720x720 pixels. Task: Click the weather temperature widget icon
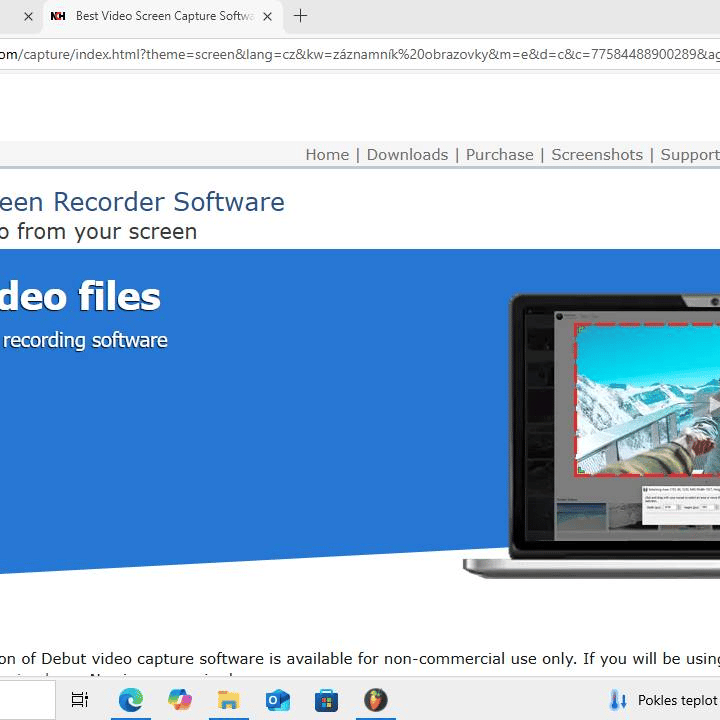(618, 700)
